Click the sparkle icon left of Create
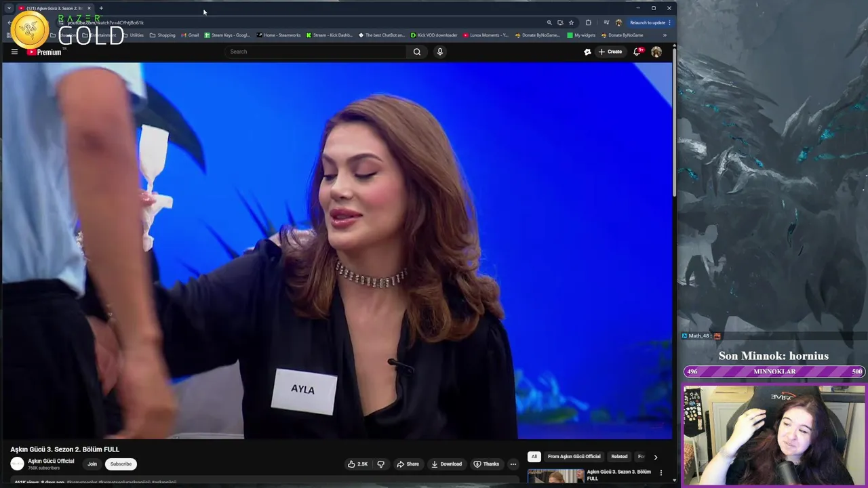 coord(587,52)
